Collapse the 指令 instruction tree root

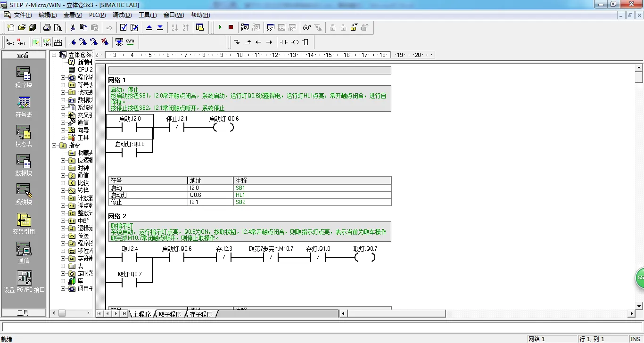(54, 145)
